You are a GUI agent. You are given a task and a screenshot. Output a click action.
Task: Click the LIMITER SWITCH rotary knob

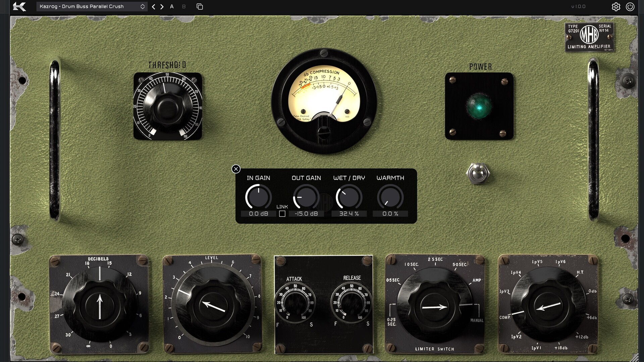point(434,307)
